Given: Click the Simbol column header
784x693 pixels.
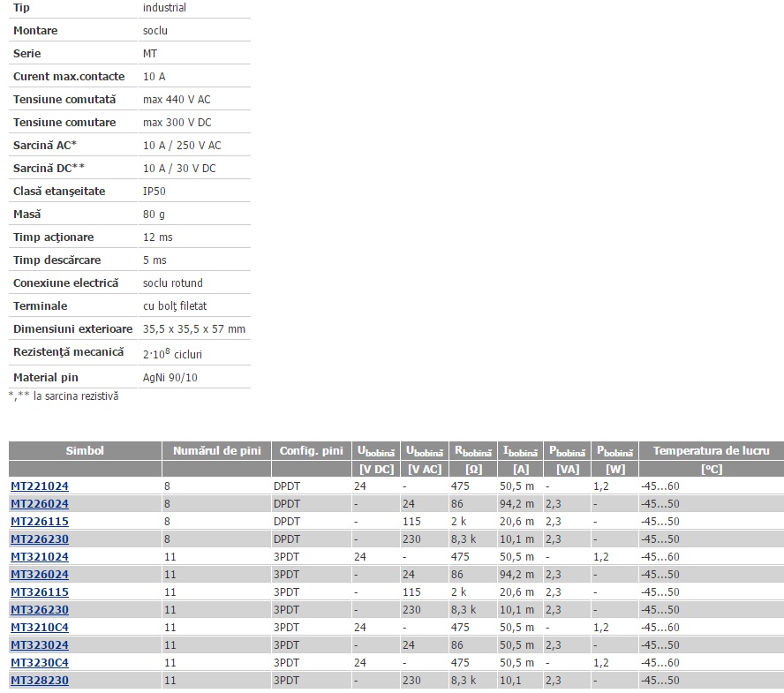Looking at the screenshot, I should pyautogui.click(x=85, y=451).
